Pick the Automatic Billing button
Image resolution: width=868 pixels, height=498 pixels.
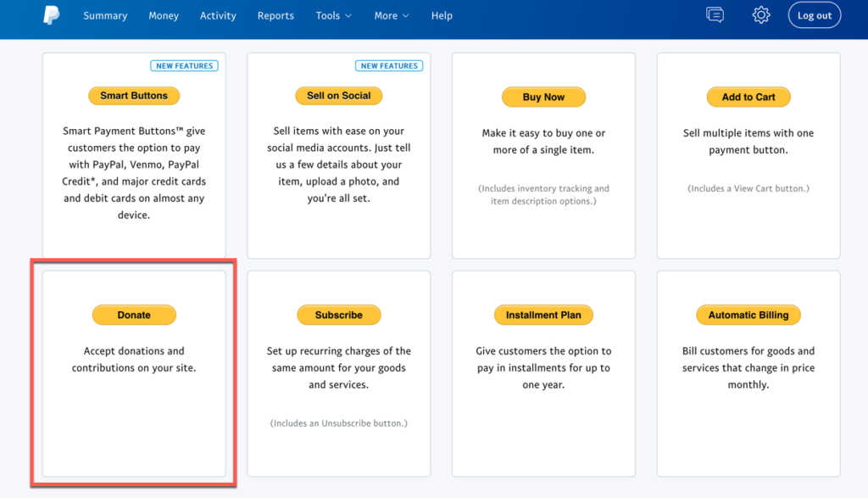click(x=748, y=315)
